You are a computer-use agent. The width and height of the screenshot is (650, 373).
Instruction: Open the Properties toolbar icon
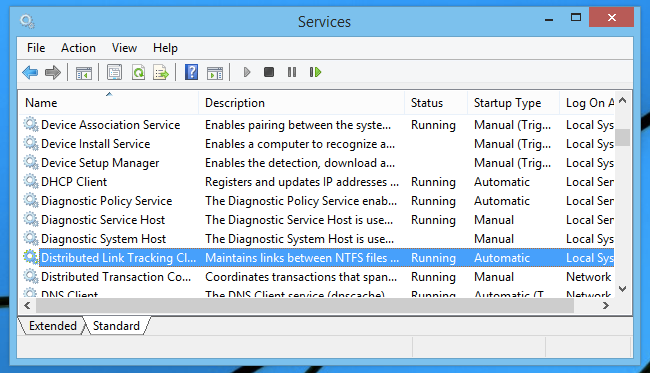pyautogui.click(x=114, y=73)
